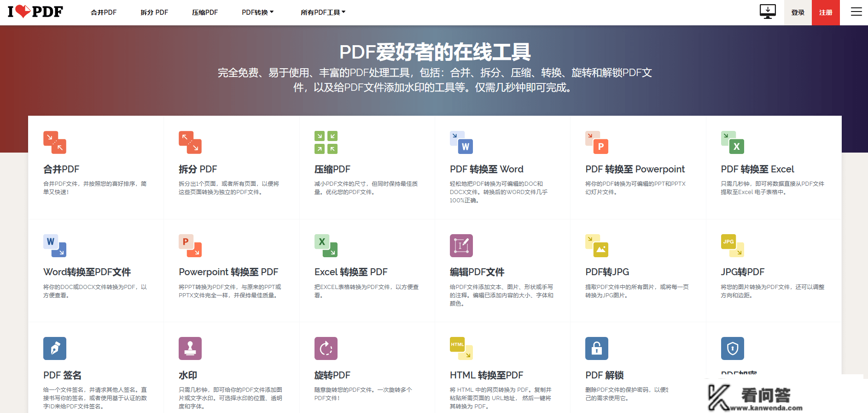Open the 拆分 PDF title link

click(198, 169)
